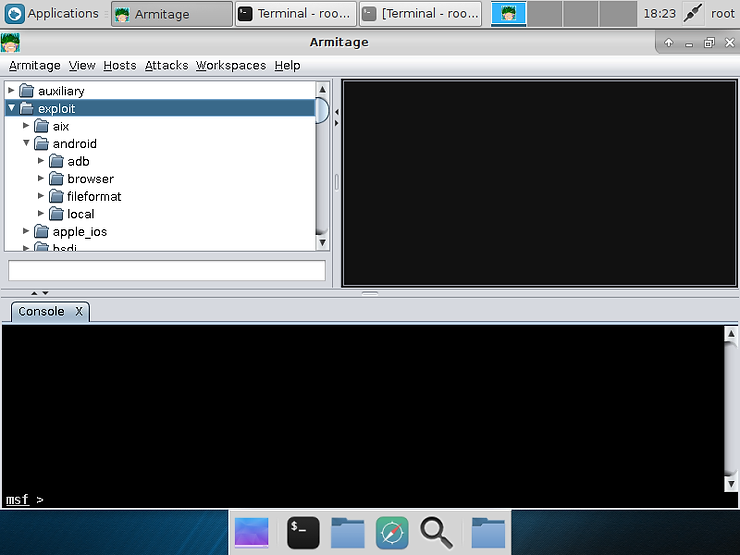Switch to Terminal window in taskbar
The image size is (740, 555).
coord(295,14)
